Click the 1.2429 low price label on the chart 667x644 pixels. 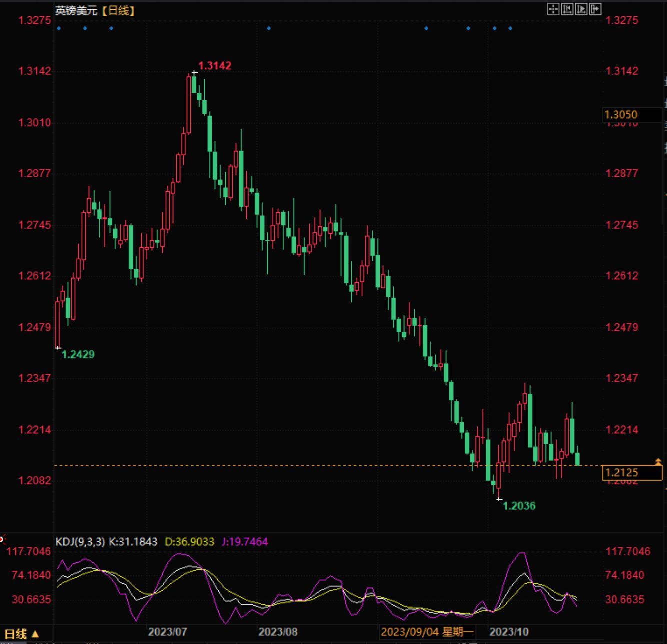(x=78, y=354)
